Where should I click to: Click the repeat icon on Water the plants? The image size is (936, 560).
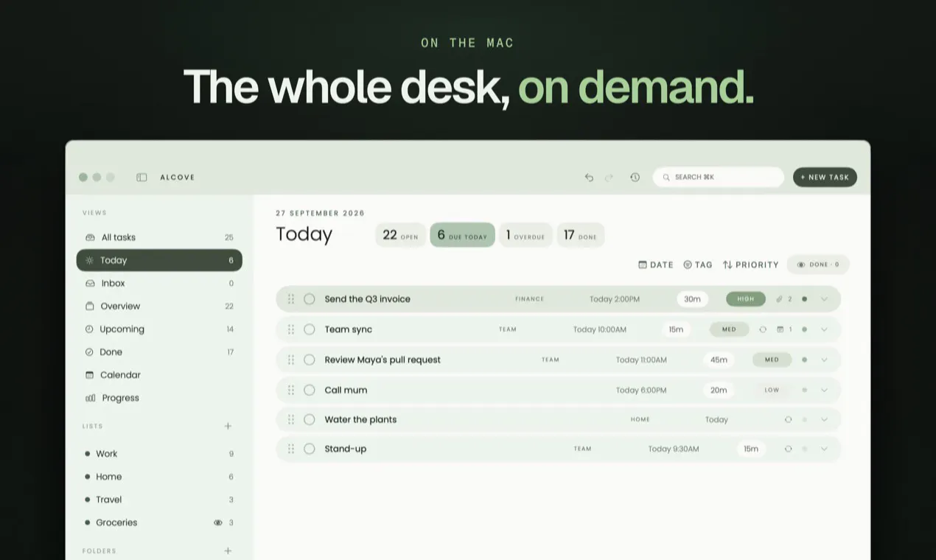(788, 419)
